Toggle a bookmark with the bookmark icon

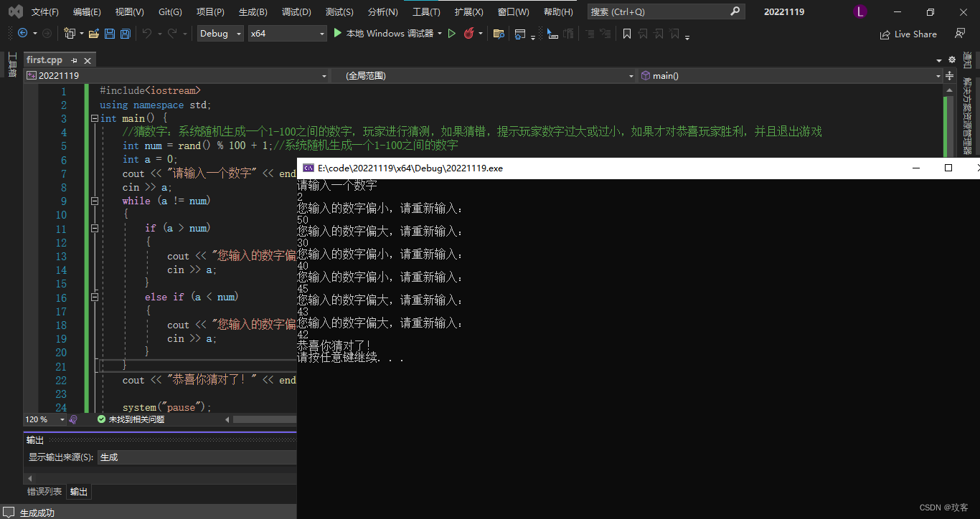click(x=627, y=34)
